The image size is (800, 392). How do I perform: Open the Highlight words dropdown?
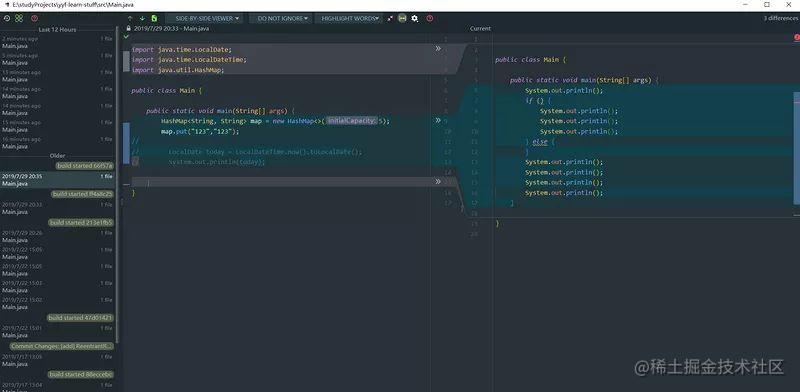[x=351, y=18]
